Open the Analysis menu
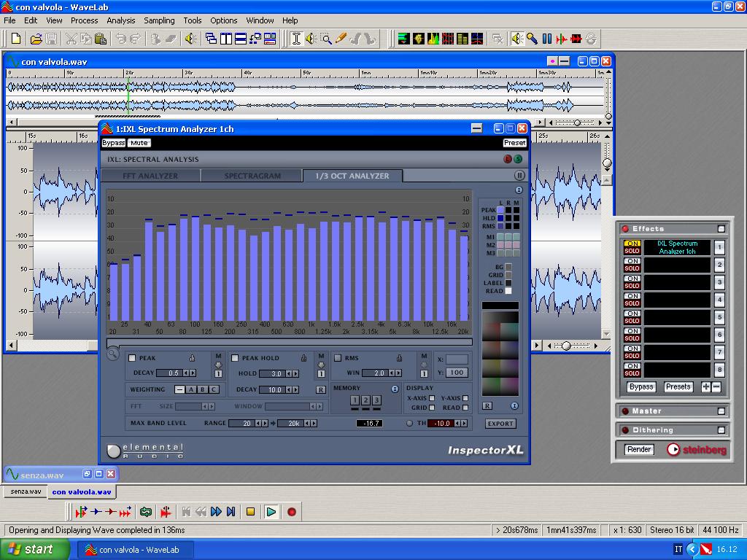The image size is (747, 560). pos(120,20)
